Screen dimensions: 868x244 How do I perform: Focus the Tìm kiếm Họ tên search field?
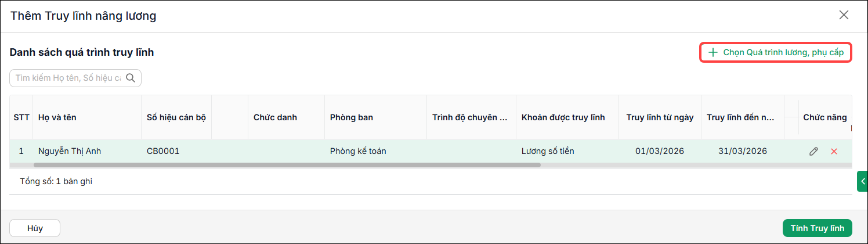68,78
